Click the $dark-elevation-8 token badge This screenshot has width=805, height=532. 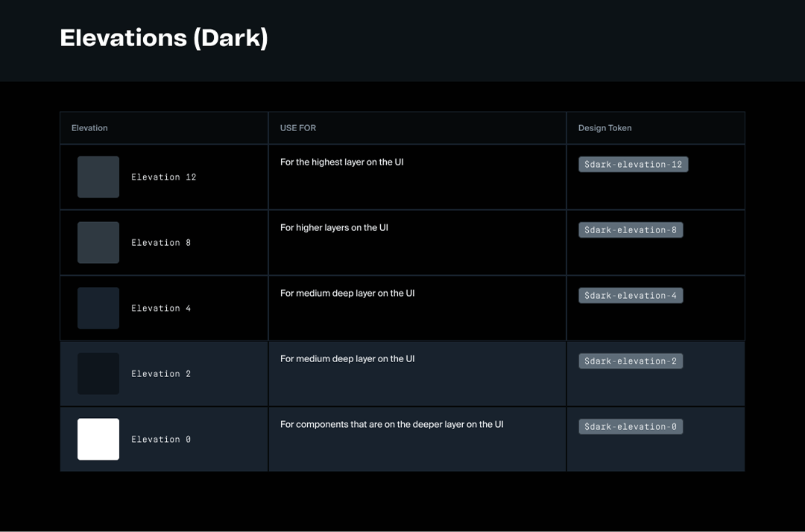(631, 230)
